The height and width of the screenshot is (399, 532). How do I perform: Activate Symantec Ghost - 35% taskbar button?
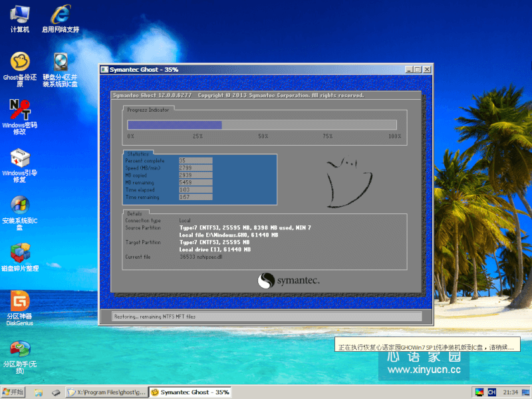click(190, 392)
